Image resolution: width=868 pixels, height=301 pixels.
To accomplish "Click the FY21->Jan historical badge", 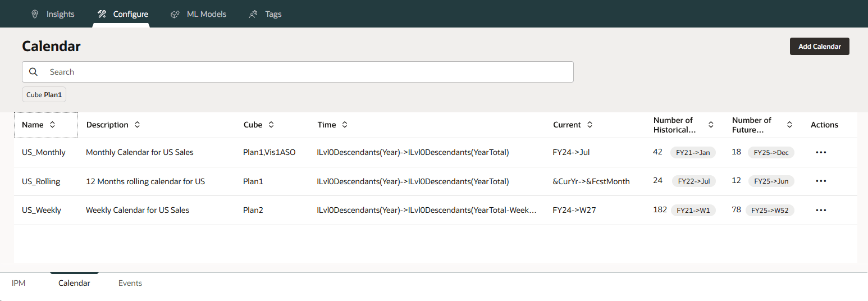I will 693,152.
